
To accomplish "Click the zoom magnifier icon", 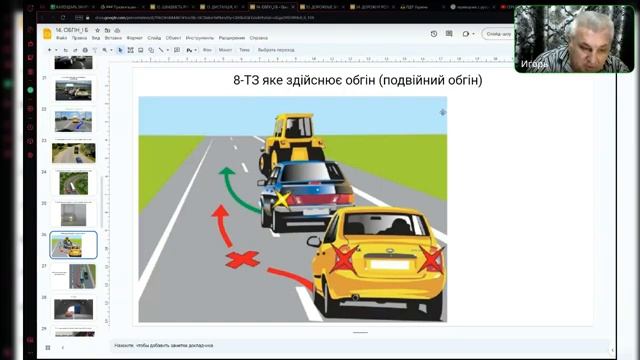I will (x=105, y=50).
